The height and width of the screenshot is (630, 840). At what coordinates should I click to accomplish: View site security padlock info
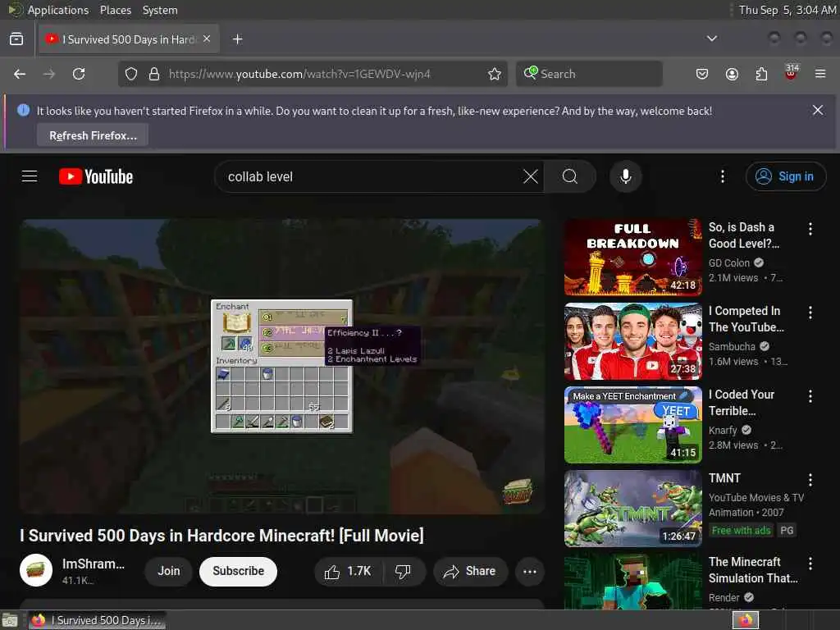(154, 74)
